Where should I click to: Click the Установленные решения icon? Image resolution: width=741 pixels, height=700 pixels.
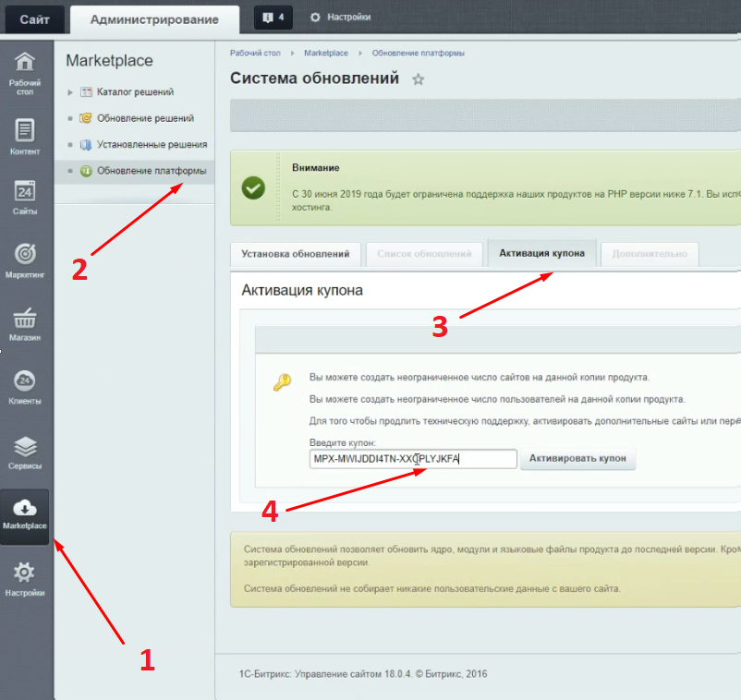click(x=86, y=145)
